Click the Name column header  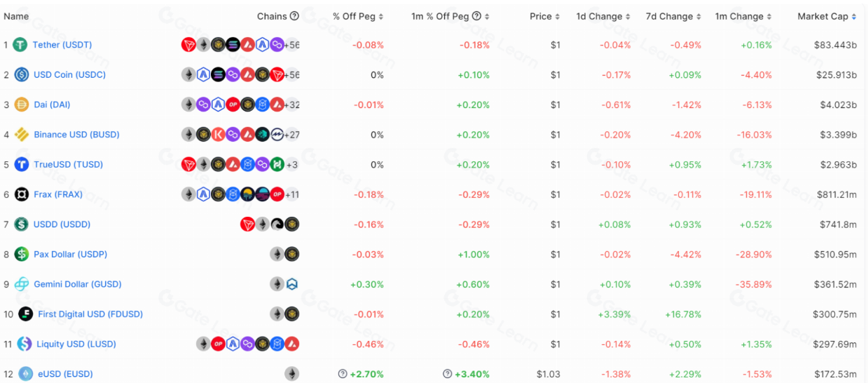point(16,16)
